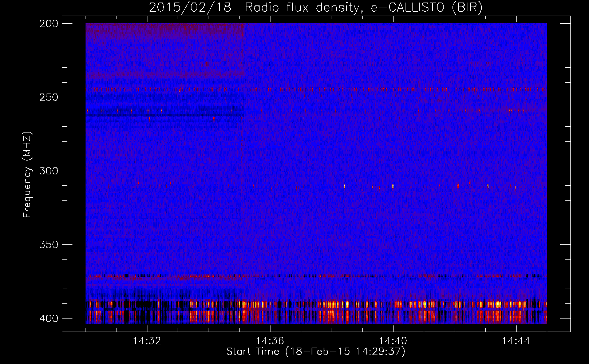The image size is (589, 364).
Task: Click the 300 frequency tick label
Action: click(48, 171)
